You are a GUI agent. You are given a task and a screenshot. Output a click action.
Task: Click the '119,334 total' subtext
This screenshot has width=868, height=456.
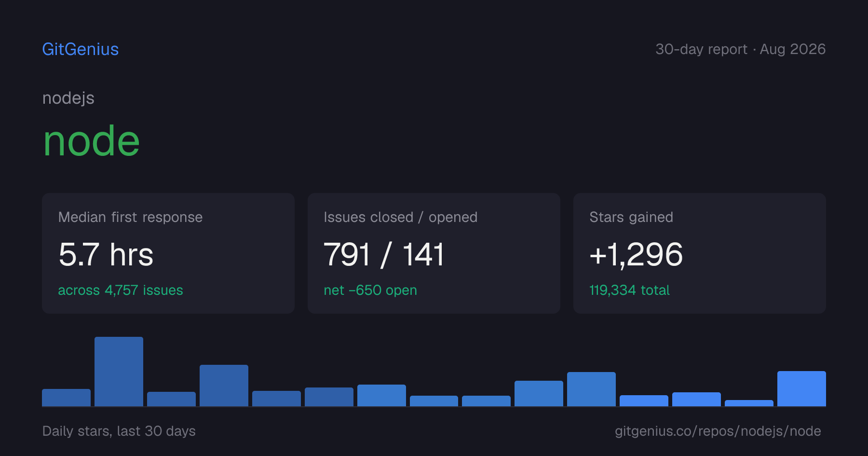click(x=629, y=290)
